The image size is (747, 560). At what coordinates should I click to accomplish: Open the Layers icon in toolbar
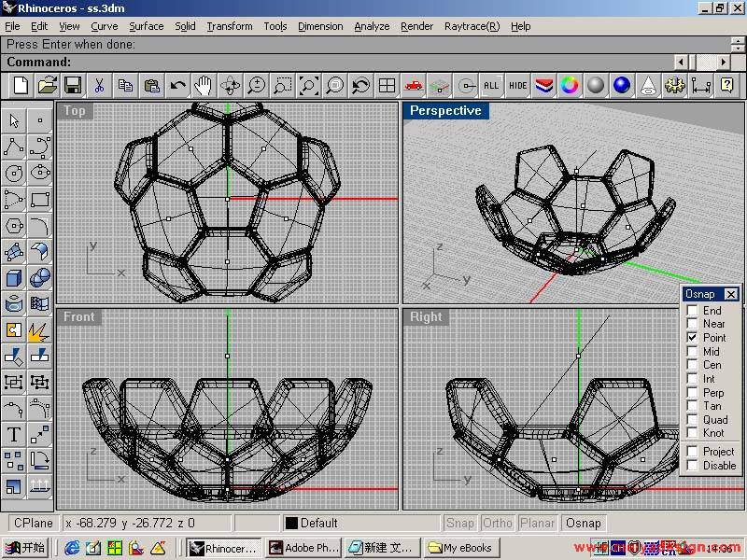pyautogui.click(x=543, y=86)
